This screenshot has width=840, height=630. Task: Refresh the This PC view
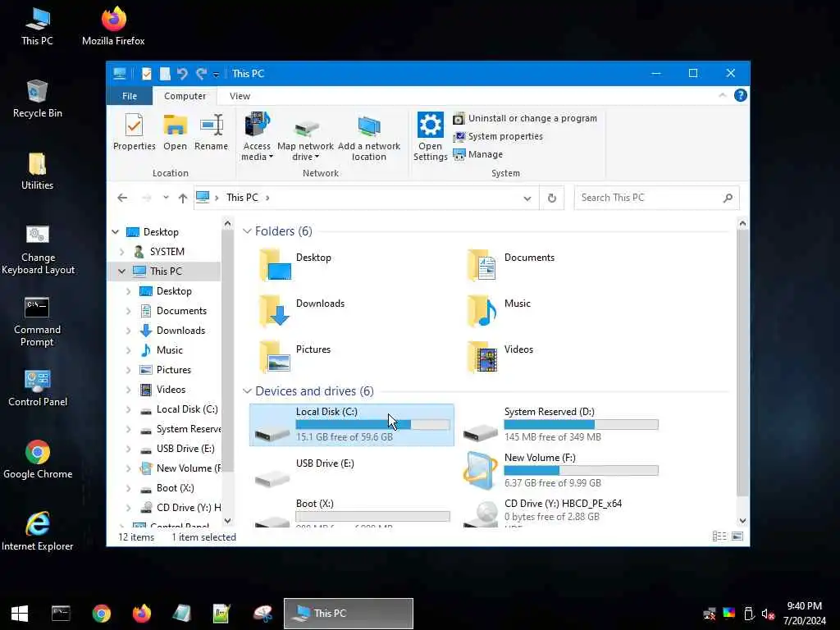point(552,199)
